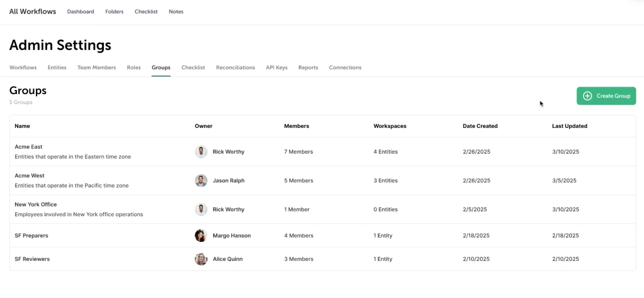Open Notes in the top navigation
This screenshot has width=644, height=298.
176,12
